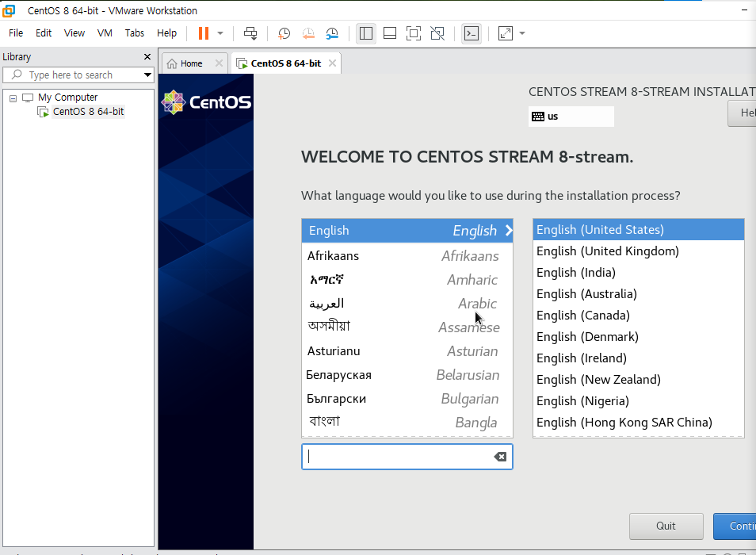756x555 pixels.
Task: Open the Help menu
Action: pos(167,33)
